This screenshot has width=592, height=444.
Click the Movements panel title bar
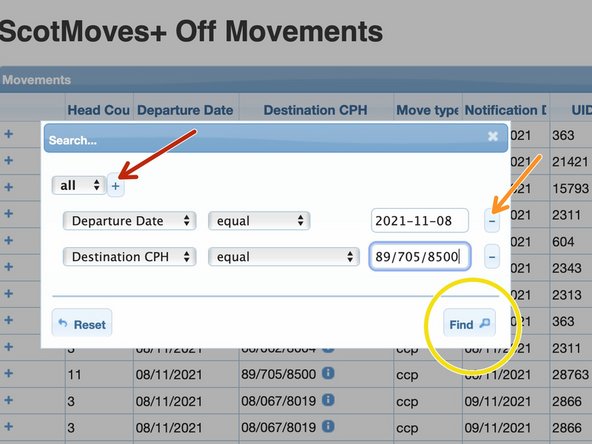pyautogui.click(x=296, y=80)
